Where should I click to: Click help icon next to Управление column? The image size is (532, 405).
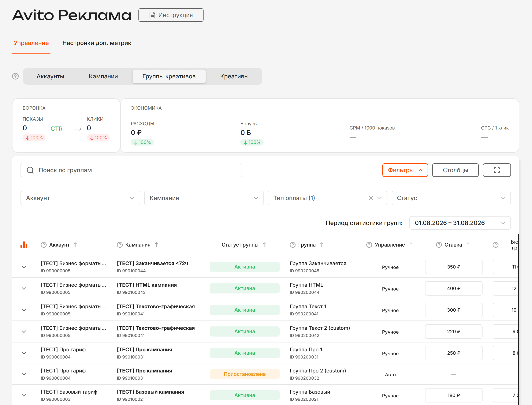(x=369, y=245)
